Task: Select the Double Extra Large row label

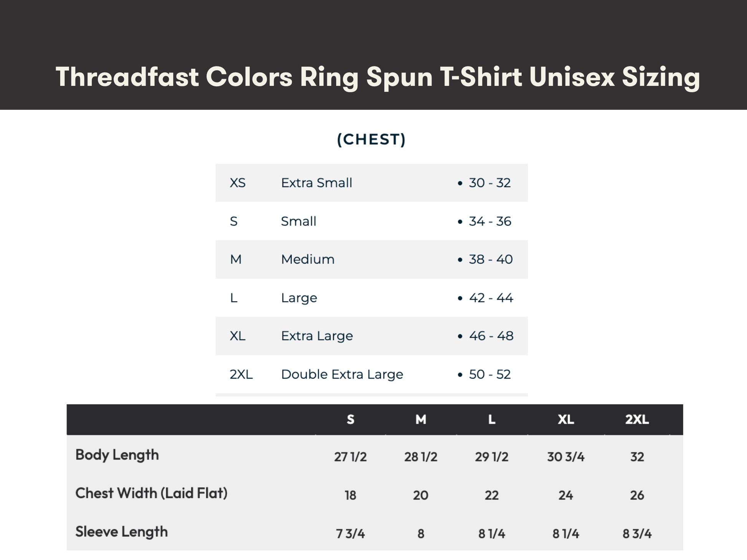Action: click(x=342, y=374)
